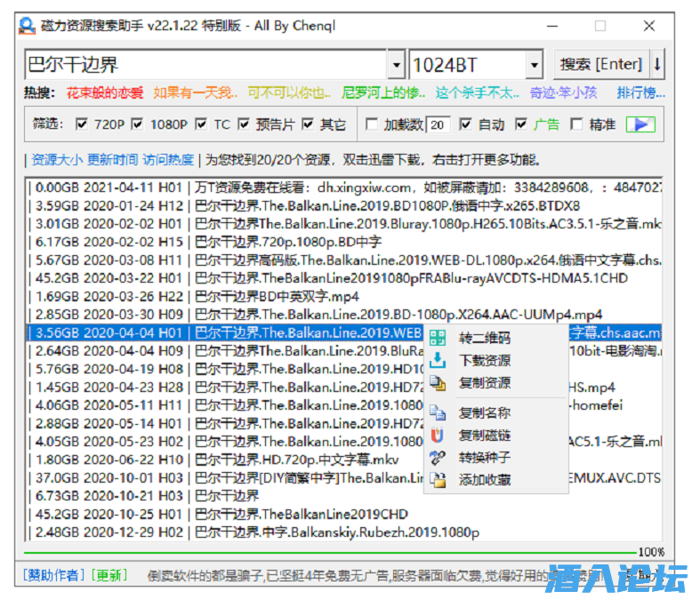Click the copy resource icon in menu

pos(437,383)
